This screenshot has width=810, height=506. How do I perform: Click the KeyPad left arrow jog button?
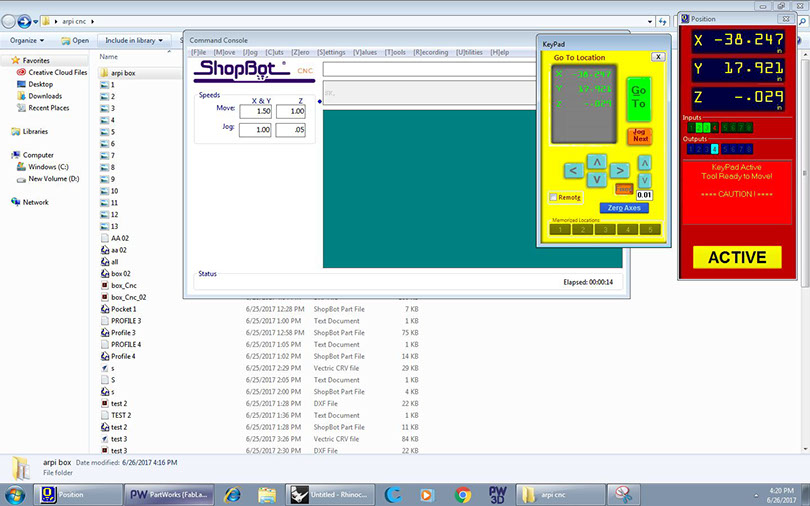tap(573, 170)
